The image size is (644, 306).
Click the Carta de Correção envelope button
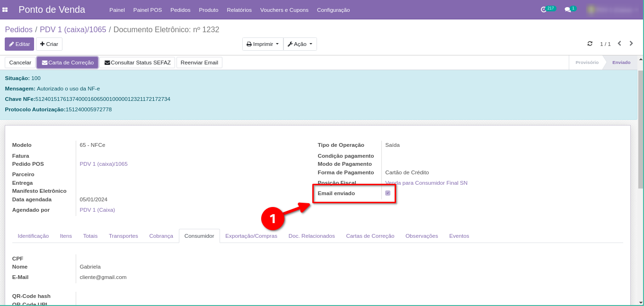point(67,63)
